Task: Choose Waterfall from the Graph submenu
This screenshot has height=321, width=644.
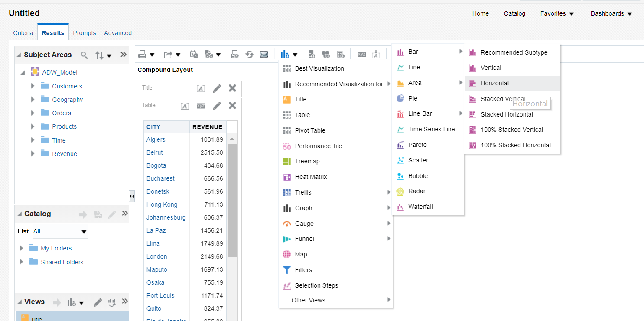Action: point(428,207)
